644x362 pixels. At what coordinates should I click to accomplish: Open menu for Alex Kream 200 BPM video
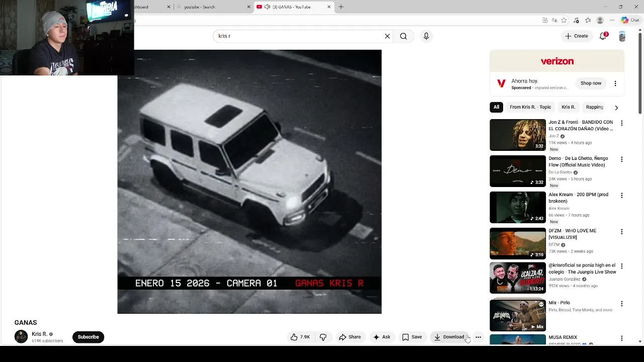[x=622, y=196]
